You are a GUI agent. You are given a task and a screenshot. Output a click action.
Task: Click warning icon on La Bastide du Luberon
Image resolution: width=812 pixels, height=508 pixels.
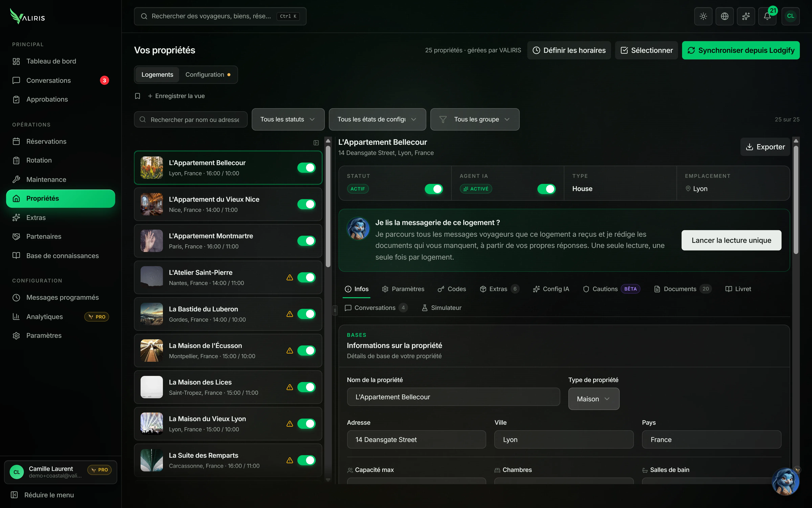click(290, 314)
